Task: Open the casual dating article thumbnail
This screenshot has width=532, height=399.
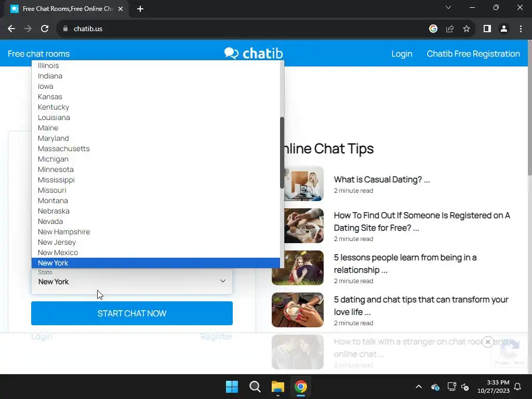Action: (x=303, y=183)
